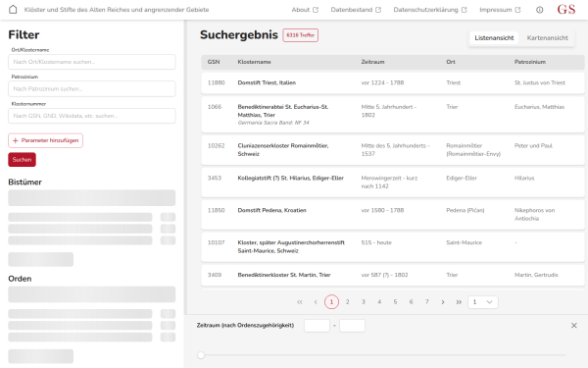Click the Zeitraum slider handle
588x368 pixels.
pos(201,355)
